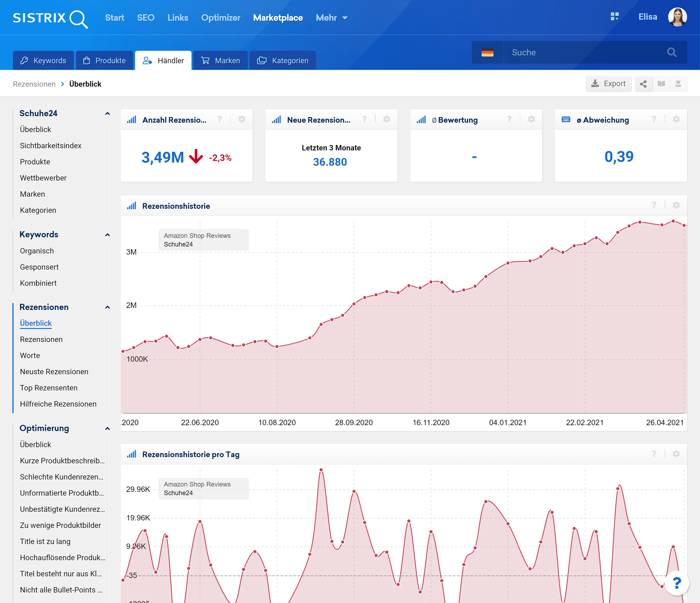
Task: Collapse the Keywords sidebar section
Action: point(107,235)
